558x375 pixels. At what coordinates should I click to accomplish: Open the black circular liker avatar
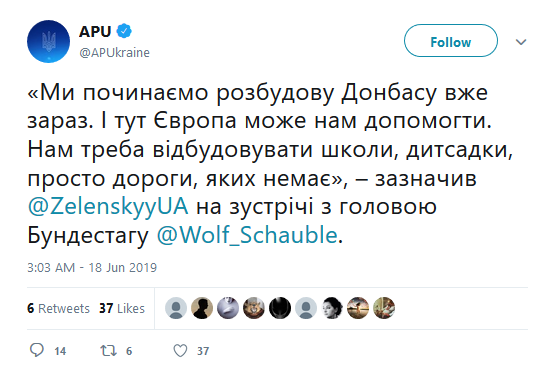[280, 308]
